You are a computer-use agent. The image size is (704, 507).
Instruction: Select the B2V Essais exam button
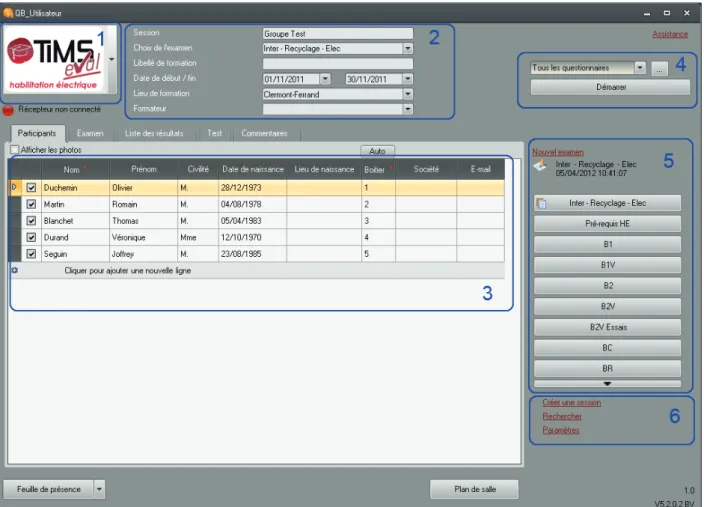point(607,327)
